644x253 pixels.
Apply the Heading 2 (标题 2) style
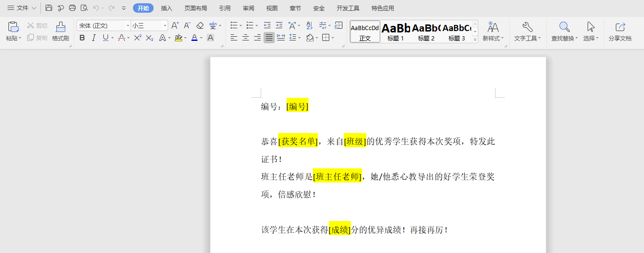click(426, 32)
